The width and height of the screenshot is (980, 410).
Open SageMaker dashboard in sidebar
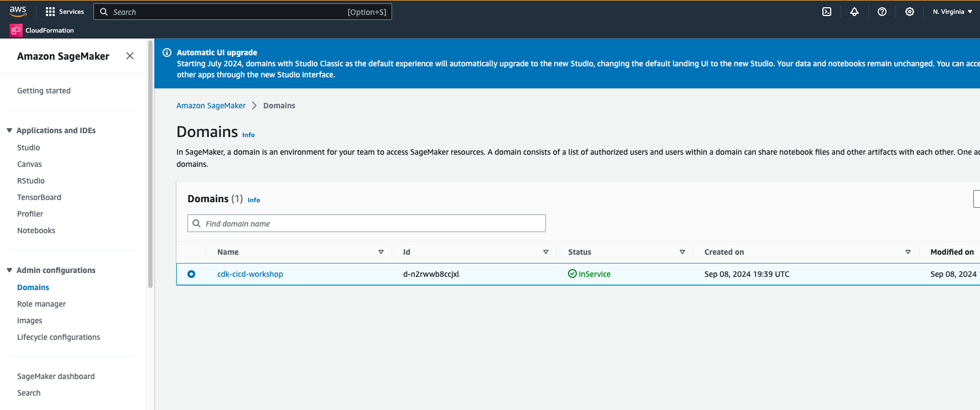[x=56, y=376]
